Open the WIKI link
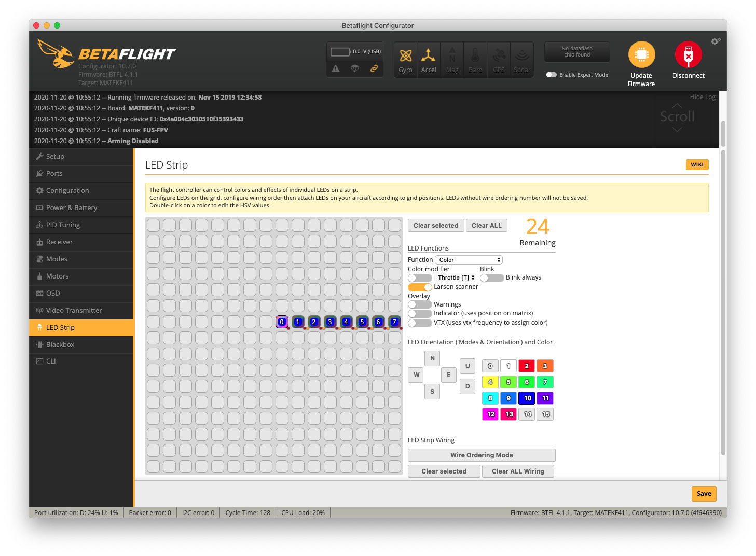Viewport: 756px width, 556px height. [x=697, y=165]
